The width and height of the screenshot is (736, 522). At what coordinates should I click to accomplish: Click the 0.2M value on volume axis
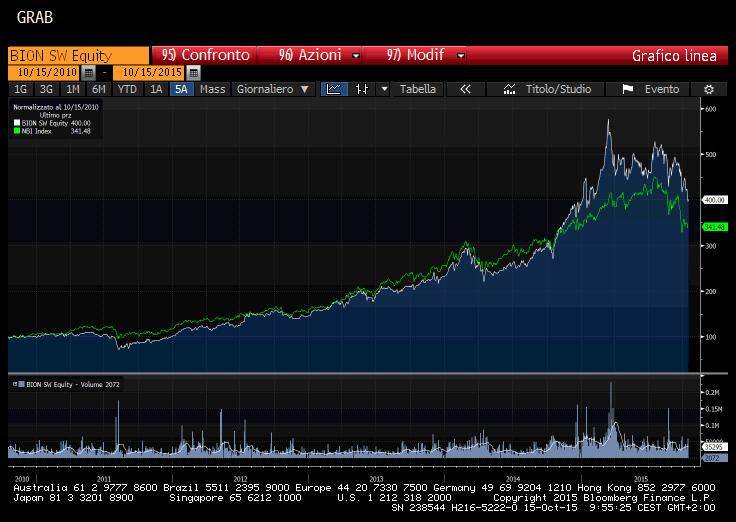(x=712, y=392)
